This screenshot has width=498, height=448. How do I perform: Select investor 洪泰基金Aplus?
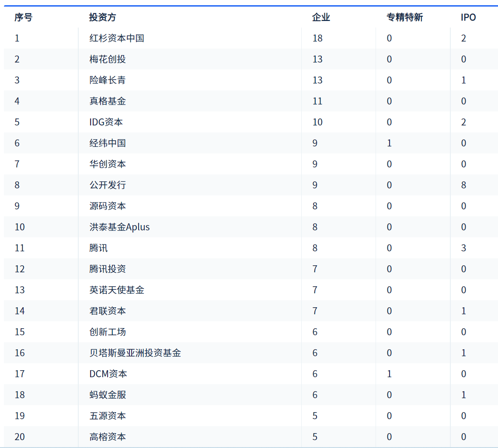[119, 227]
